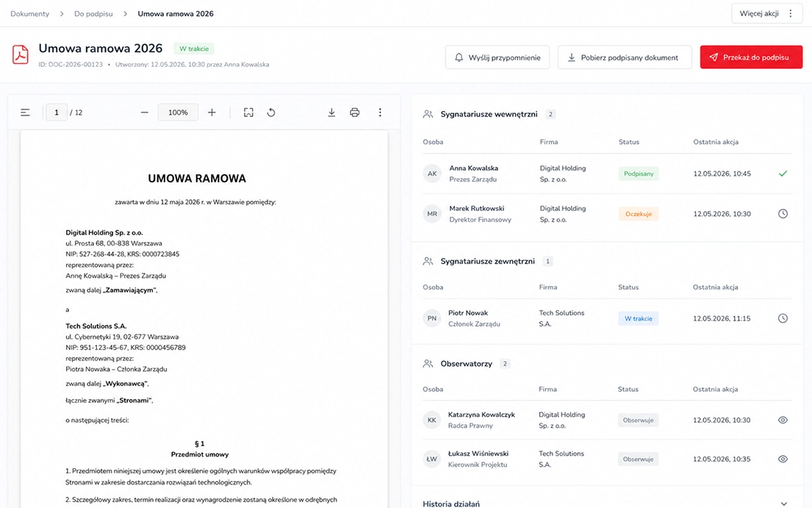
Task: Open the 100% zoom level selector
Action: [178, 112]
